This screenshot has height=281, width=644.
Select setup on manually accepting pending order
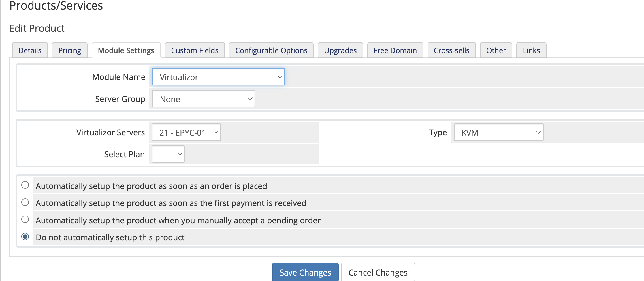25,219
